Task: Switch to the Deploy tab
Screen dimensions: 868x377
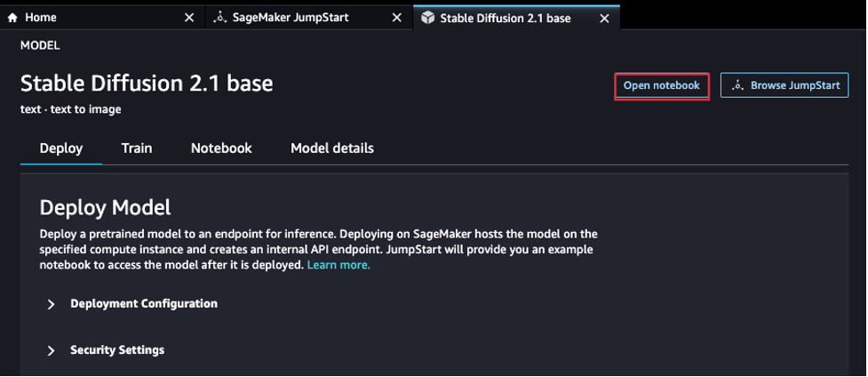Action: (x=61, y=148)
